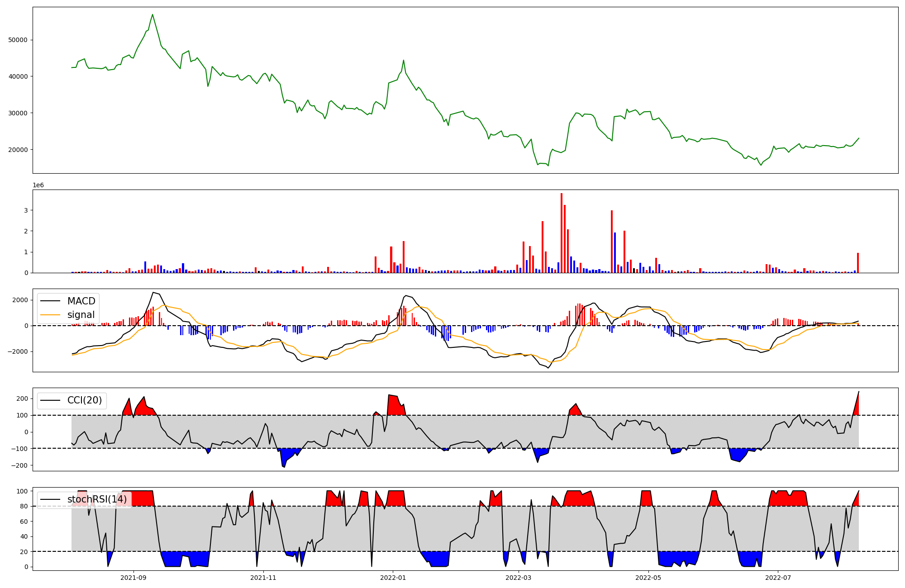905x588 pixels.
Task: Click the -200 tick on CCI axis
Action: tap(19, 465)
